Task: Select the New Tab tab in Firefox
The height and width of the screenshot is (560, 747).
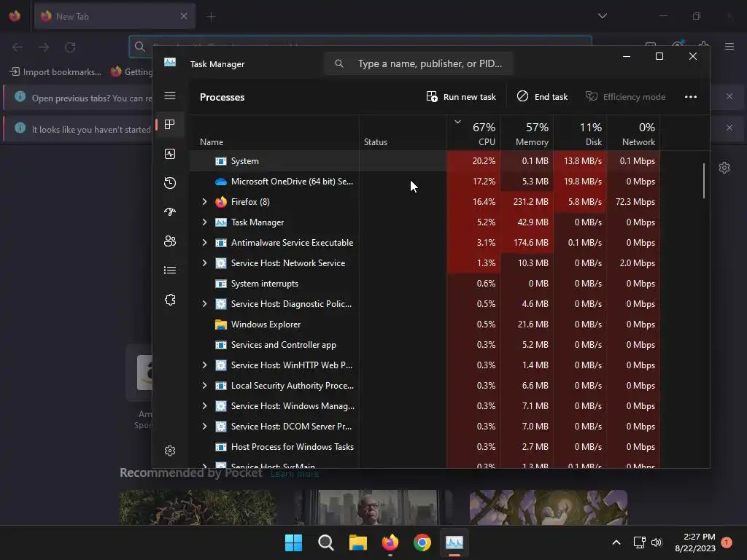Action: click(115, 17)
